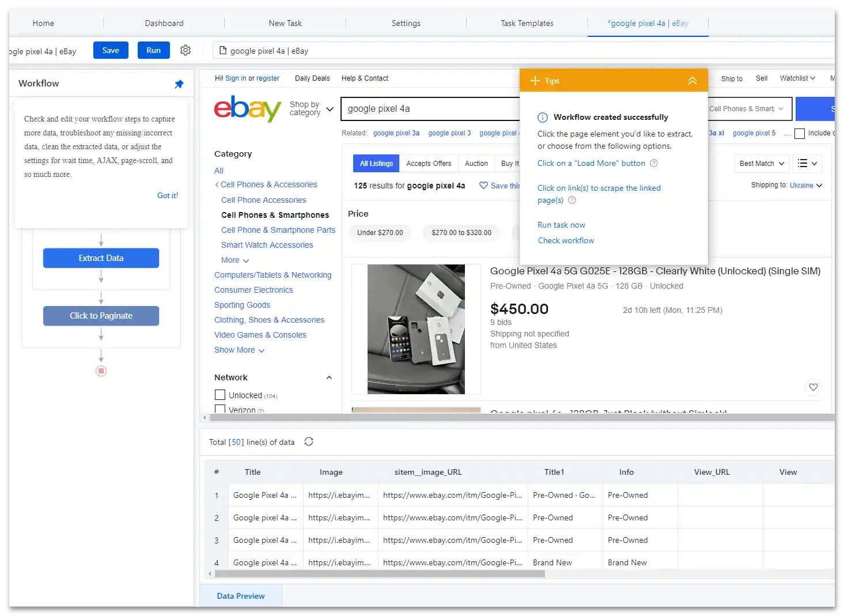Viewport: 844px width, 616px height.
Task: Click the refresh data icon
Action: tap(309, 441)
